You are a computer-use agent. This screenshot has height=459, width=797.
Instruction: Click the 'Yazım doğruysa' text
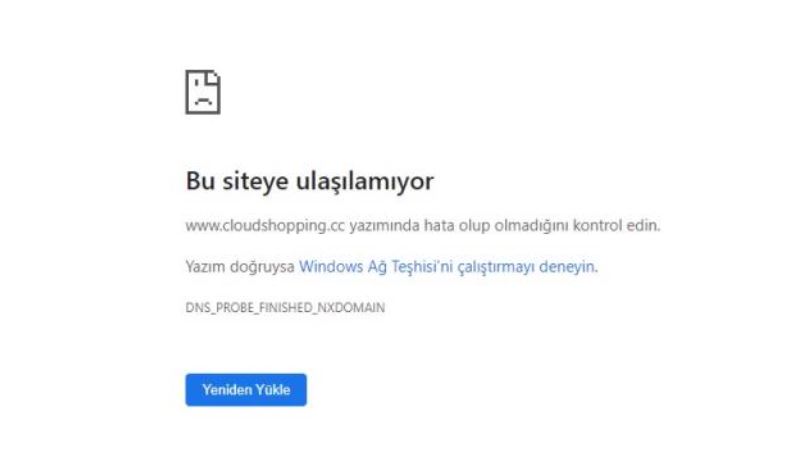(x=240, y=267)
